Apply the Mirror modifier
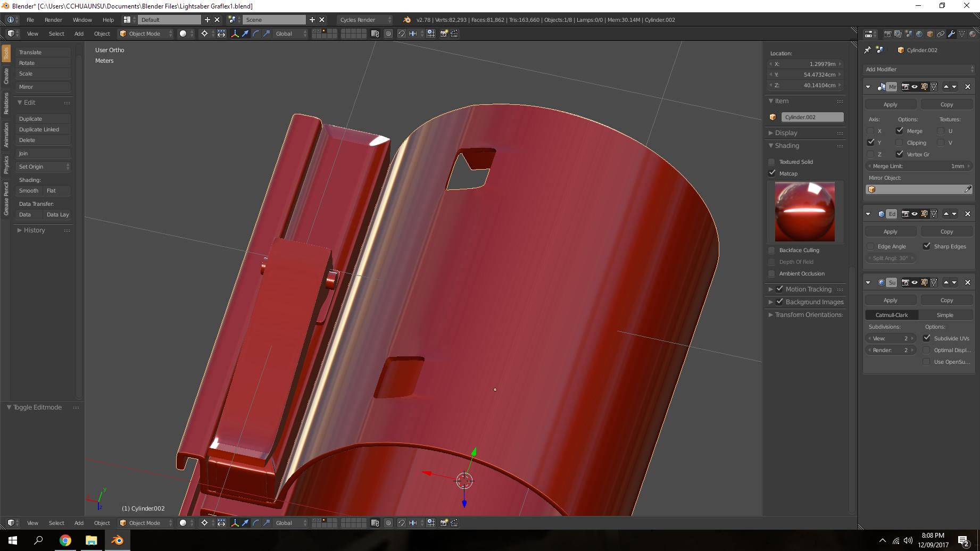Image resolution: width=980 pixels, height=551 pixels. [x=891, y=105]
